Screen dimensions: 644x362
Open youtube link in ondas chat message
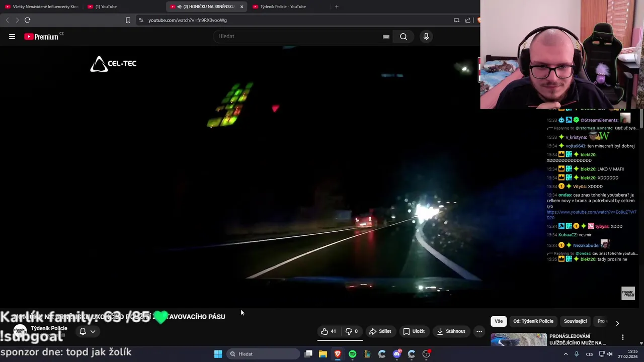(x=591, y=215)
